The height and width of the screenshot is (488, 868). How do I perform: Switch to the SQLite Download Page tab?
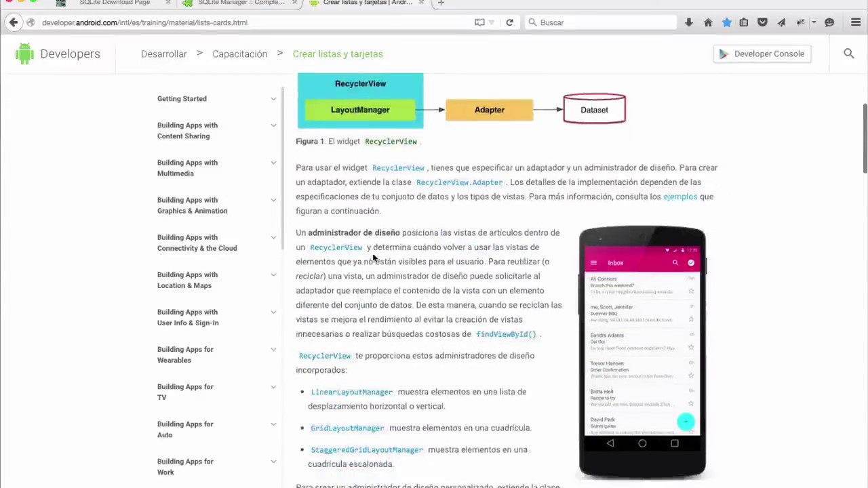(114, 3)
